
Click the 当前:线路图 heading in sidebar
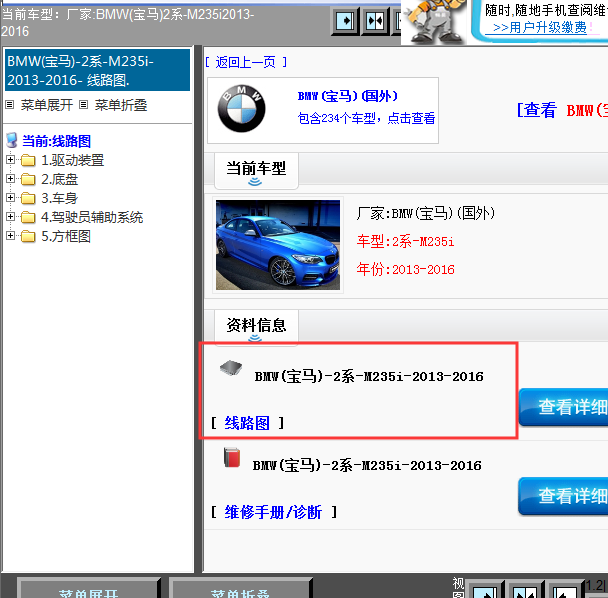[57, 141]
